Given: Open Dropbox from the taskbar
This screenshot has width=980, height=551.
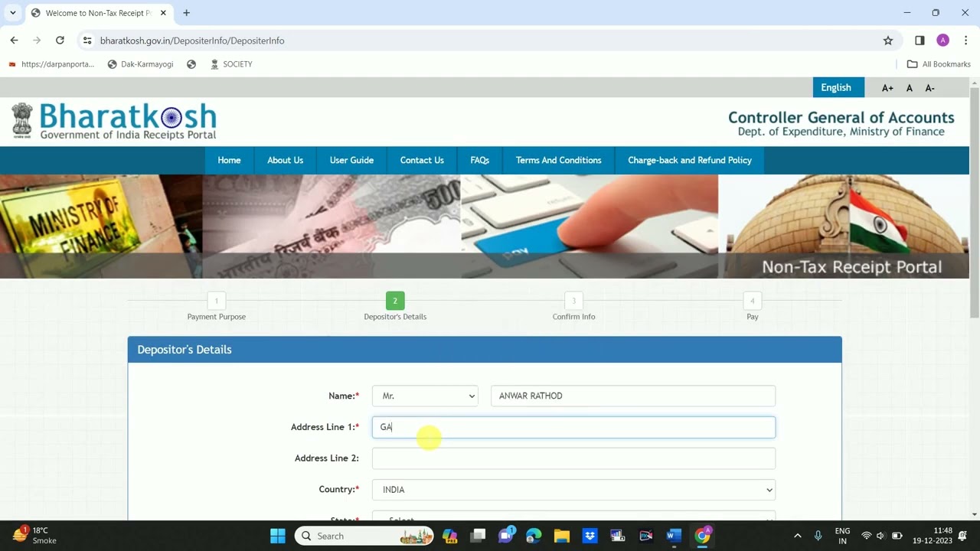Looking at the screenshot, I should click(x=590, y=536).
